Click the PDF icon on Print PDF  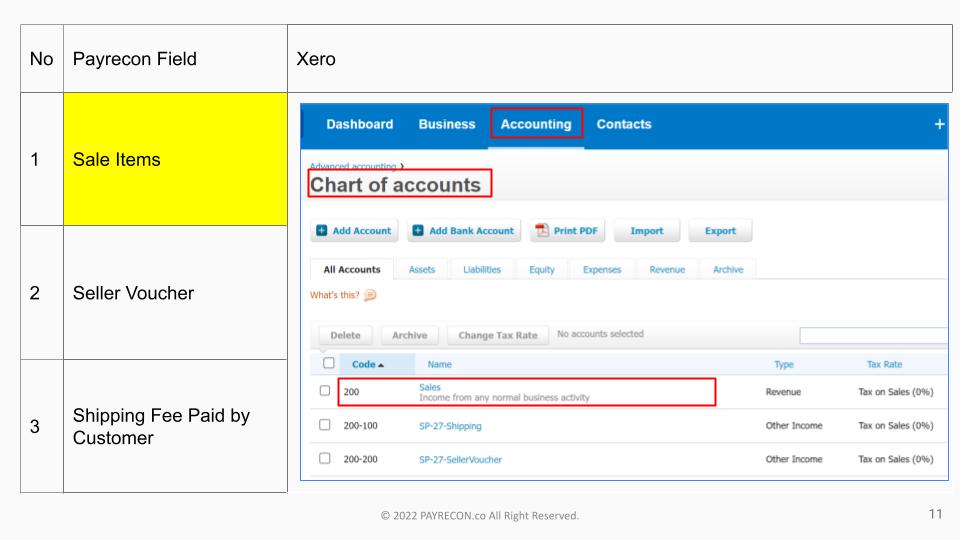[542, 230]
